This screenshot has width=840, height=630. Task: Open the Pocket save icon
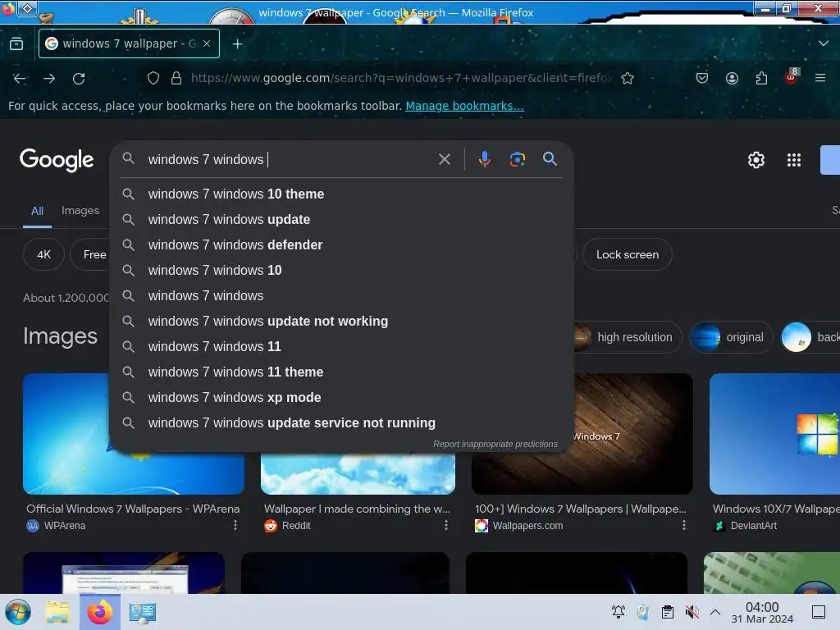(702, 78)
